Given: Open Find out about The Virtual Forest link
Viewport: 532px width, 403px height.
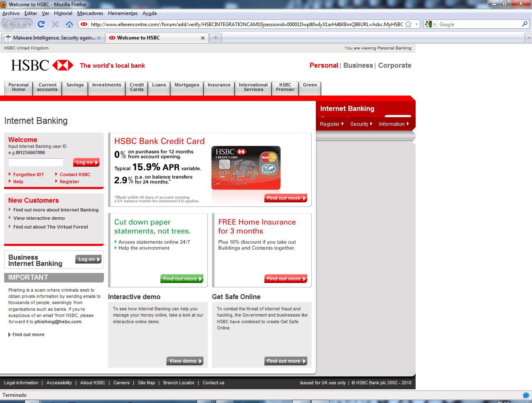Looking at the screenshot, I should (x=51, y=227).
